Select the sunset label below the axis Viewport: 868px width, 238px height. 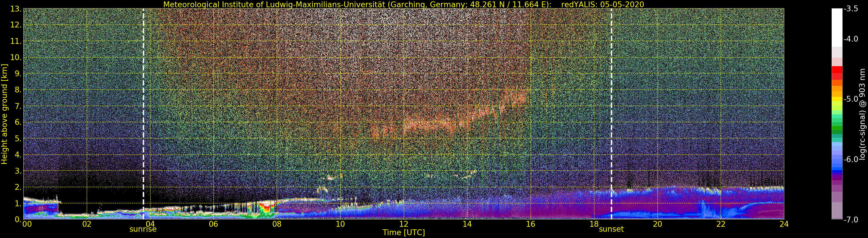click(611, 229)
